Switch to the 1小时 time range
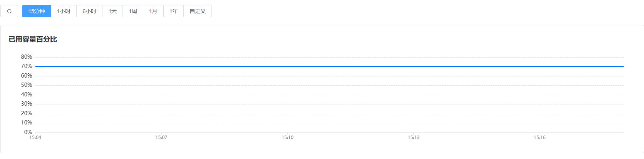The width and height of the screenshot is (644, 159). pyautogui.click(x=64, y=11)
